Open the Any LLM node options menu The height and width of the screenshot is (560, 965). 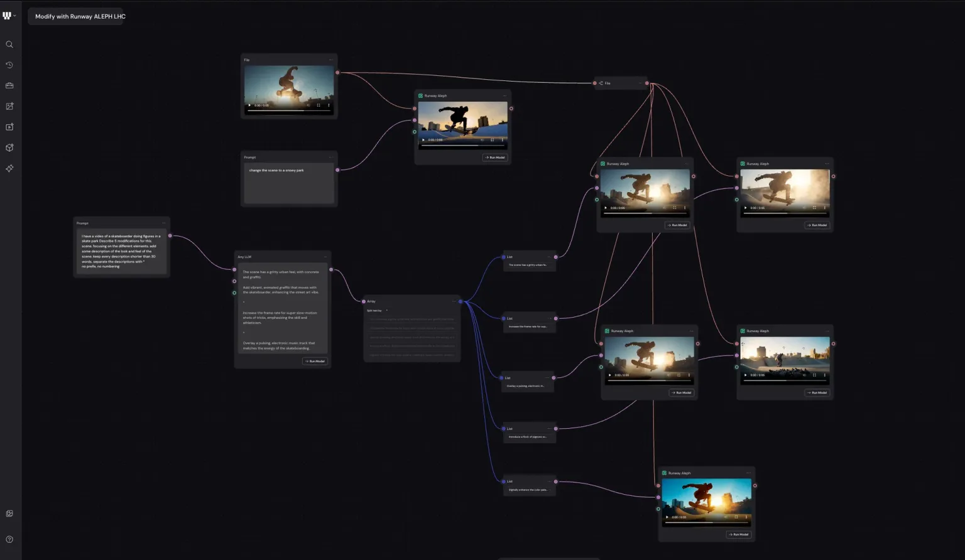click(x=325, y=257)
